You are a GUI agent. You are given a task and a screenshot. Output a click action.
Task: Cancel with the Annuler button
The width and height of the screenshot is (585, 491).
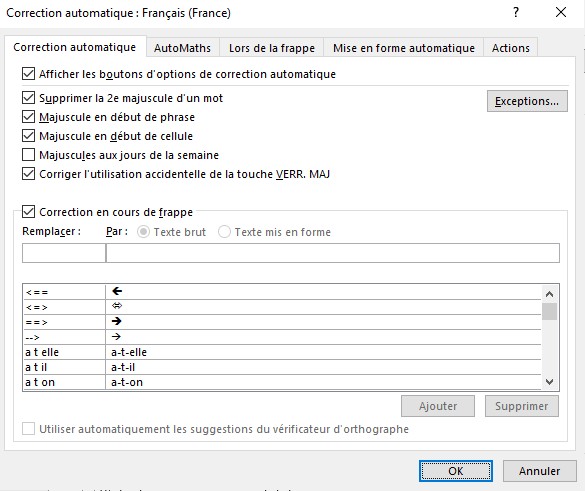539,471
